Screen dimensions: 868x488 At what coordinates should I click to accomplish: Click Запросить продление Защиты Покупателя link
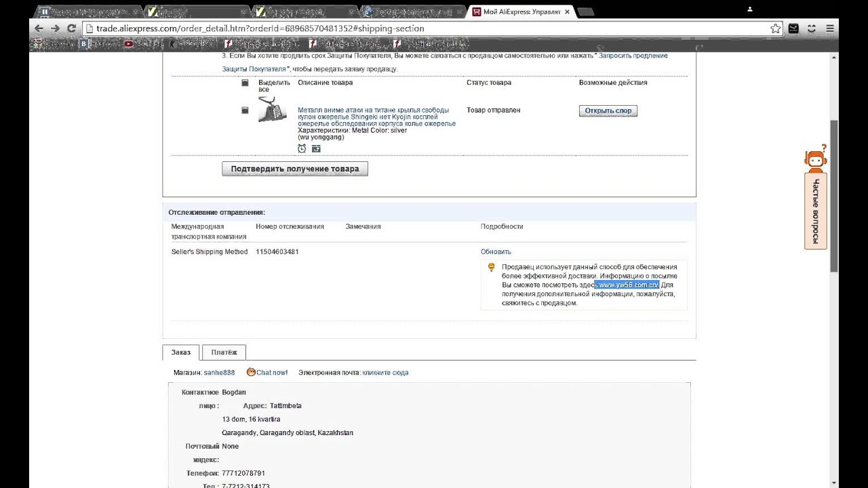pyautogui.click(x=633, y=56)
